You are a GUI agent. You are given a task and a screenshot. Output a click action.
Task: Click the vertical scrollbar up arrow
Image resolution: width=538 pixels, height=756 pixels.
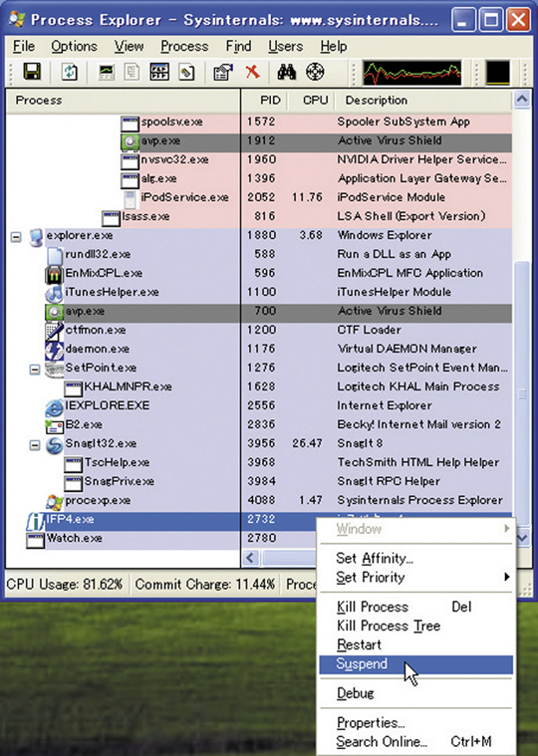[522, 100]
